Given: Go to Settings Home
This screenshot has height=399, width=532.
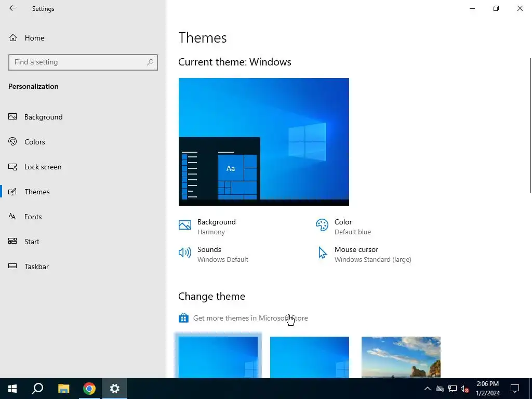Looking at the screenshot, I should [83, 37].
